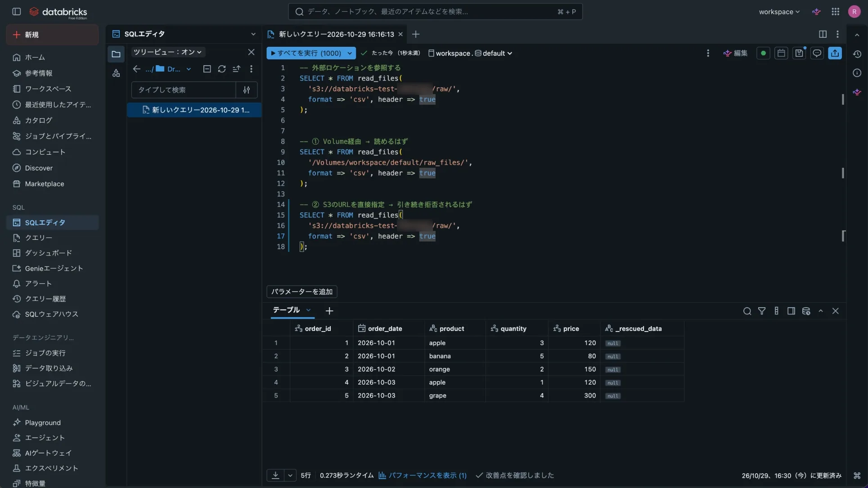
Task: Click the 編集 assistant button
Action: pos(735,53)
